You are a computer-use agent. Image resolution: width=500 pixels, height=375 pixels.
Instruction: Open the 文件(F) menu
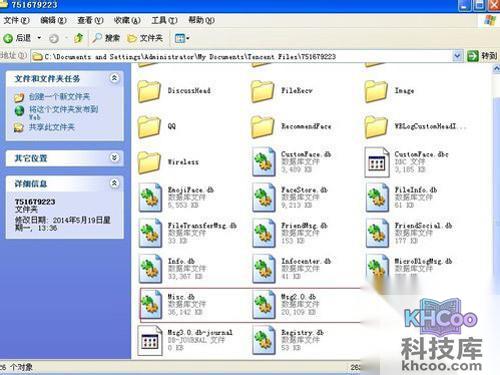16,21
